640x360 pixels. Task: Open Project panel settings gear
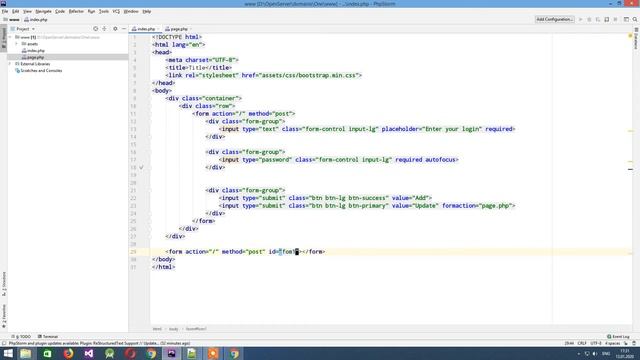(x=115, y=29)
